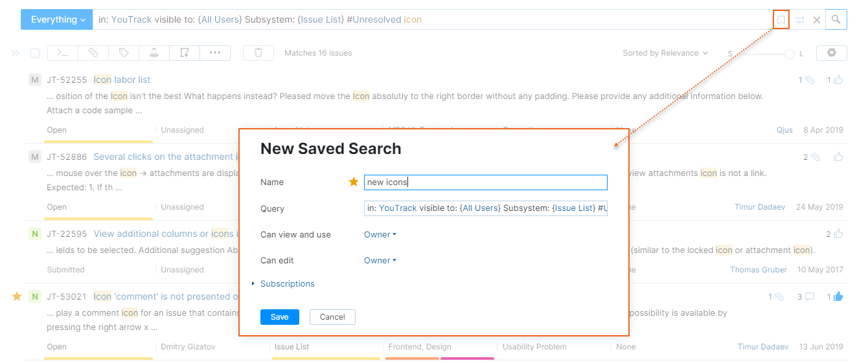The width and height of the screenshot is (868, 363).
Task: Open the Everything context dropdown
Action: pyautogui.click(x=57, y=20)
